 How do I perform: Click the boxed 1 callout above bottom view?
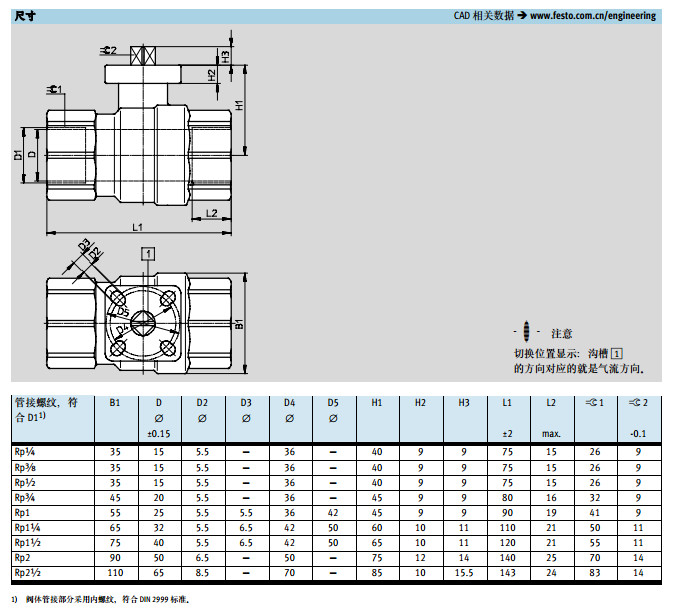click(x=148, y=254)
